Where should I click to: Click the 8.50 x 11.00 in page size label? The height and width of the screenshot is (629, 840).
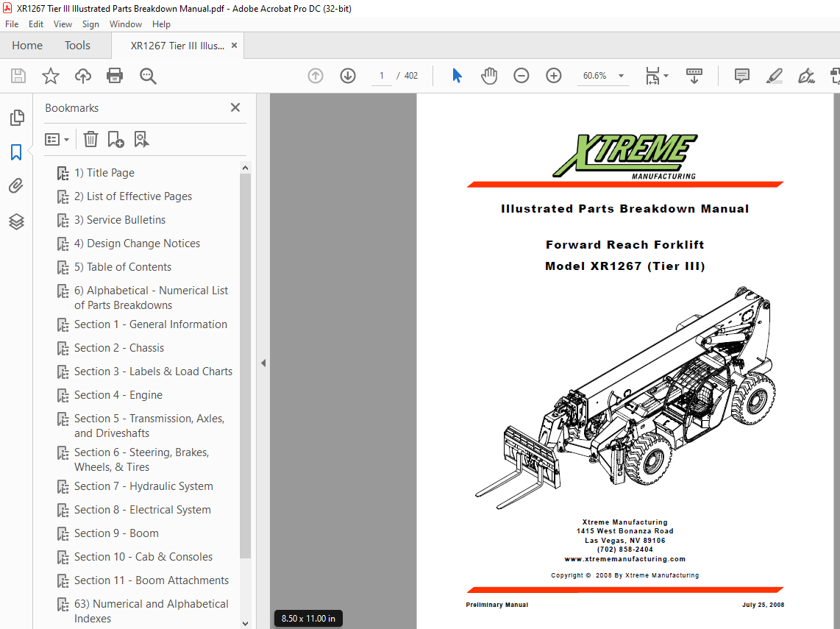309,618
